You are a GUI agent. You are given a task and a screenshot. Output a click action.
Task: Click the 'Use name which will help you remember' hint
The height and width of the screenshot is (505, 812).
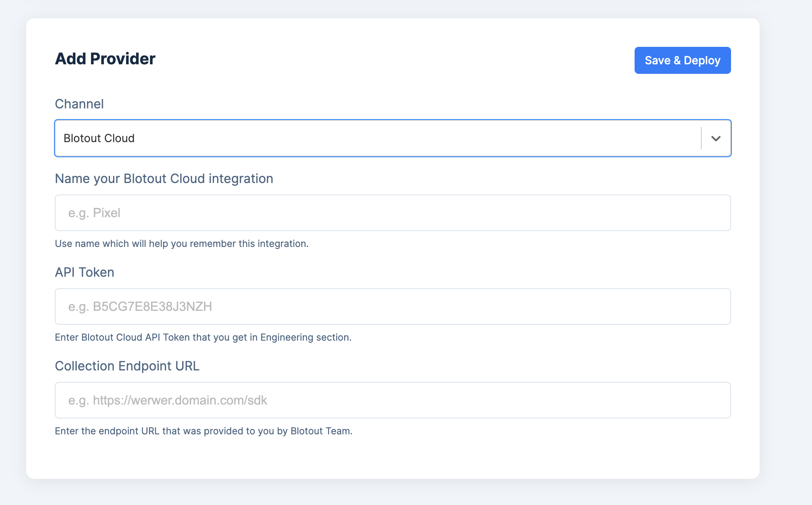[182, 243]
